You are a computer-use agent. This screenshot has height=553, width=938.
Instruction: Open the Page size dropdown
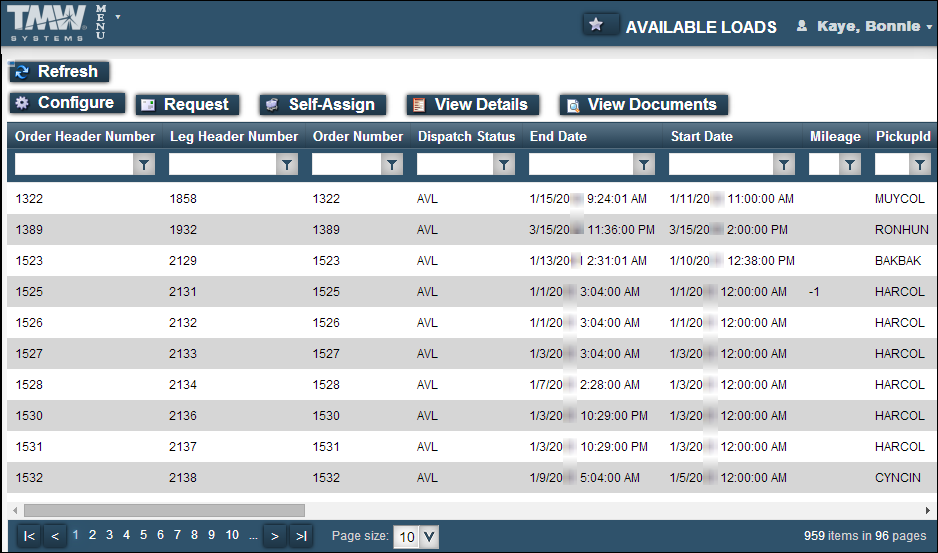(429, 536)
